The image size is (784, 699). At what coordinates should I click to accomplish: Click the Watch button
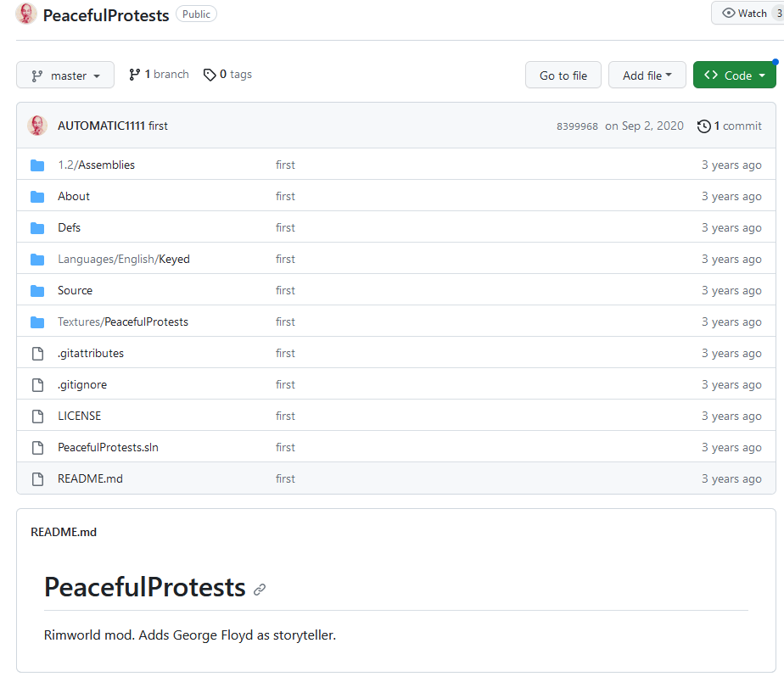[x=748, y=13]
